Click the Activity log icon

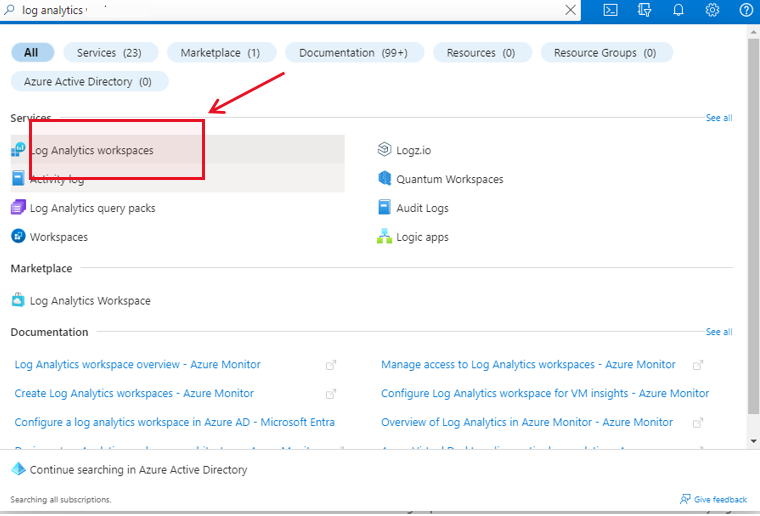tap(18, 178)
